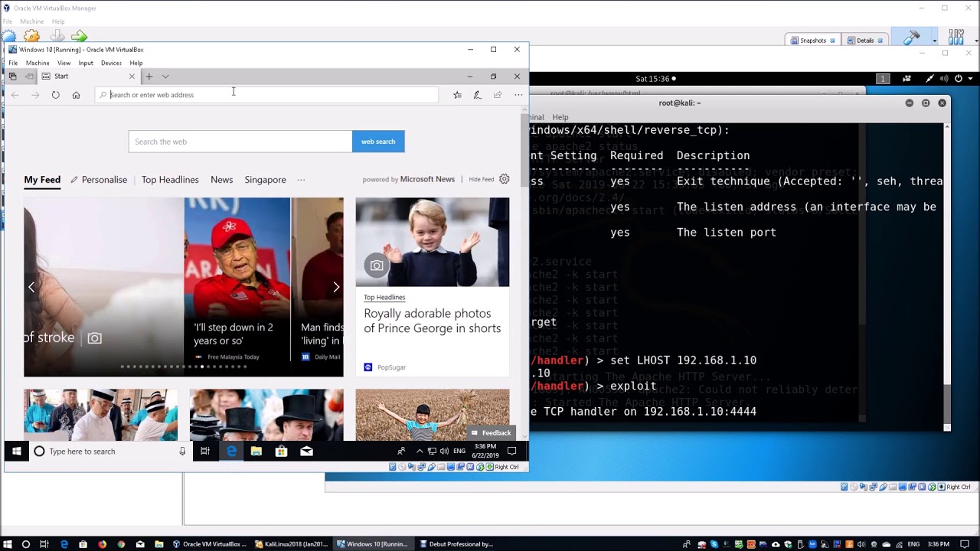Viewport: 980px width, 551px height.
Task: Open Task View in the Windows 10 VM
Action: (x=204, y=452)
